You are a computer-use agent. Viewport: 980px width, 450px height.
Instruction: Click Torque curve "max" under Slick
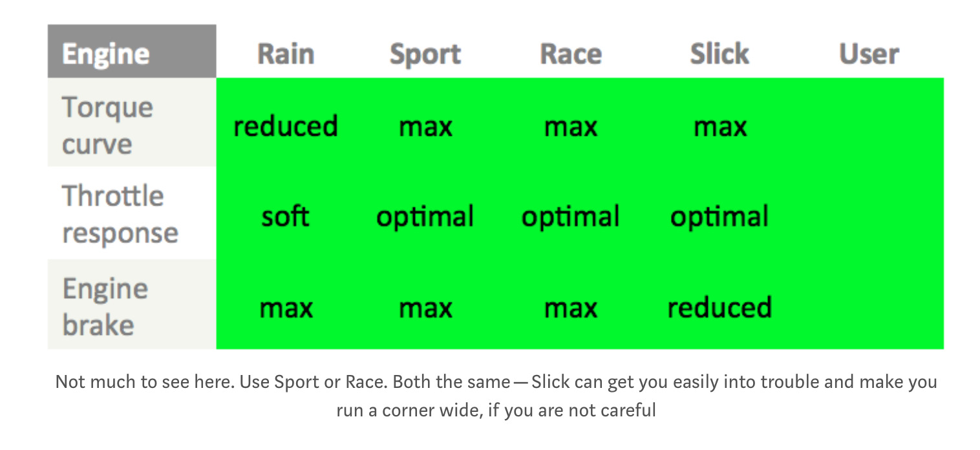coord(719,127)
